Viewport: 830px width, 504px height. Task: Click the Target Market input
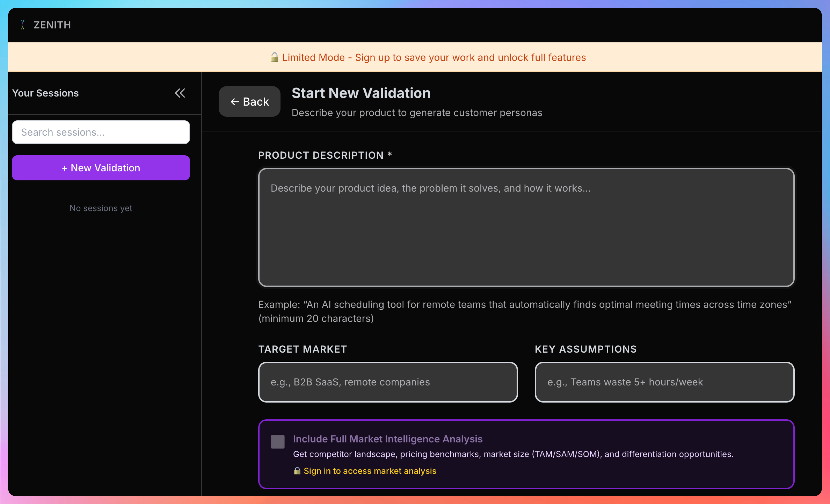pos(387,382)
